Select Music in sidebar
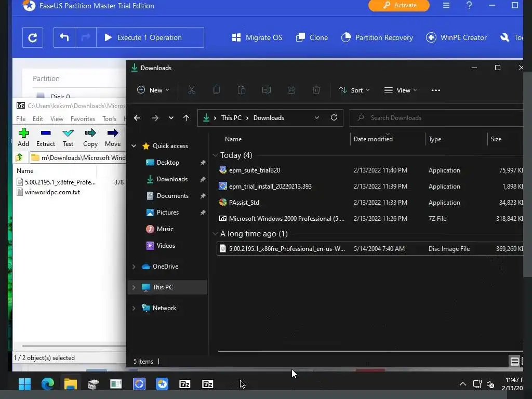Image resolution: width=532 pixels, height=399 pixels. coord(165,229)
